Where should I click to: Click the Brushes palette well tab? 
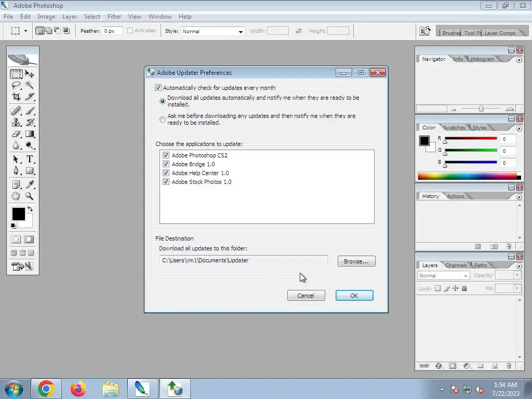point(451,33)
